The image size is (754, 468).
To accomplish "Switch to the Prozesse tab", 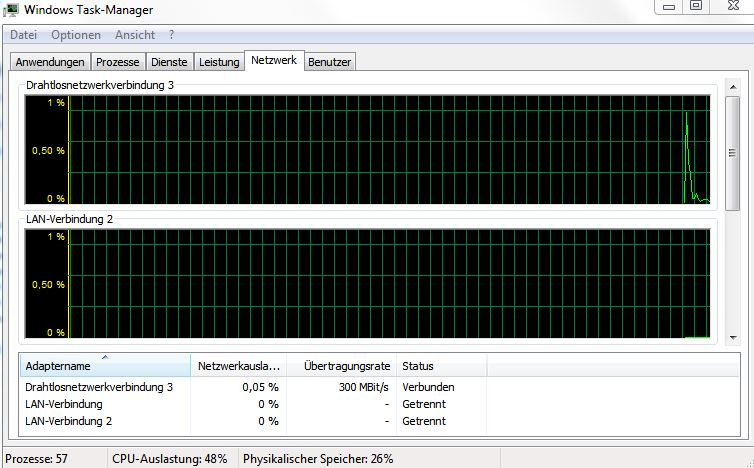I will pos(118,62).
